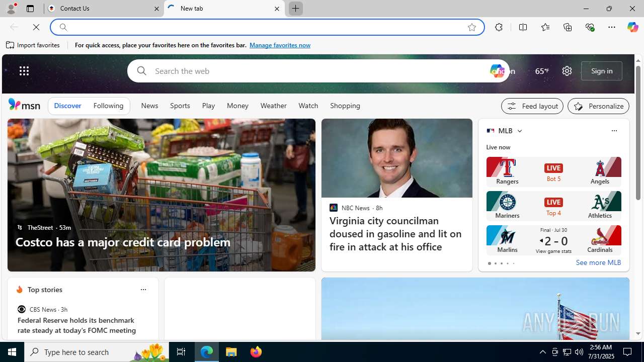This screenshot has height=362, width=644.
Task: Open the Top stories heading link
Action: (45, 290)
